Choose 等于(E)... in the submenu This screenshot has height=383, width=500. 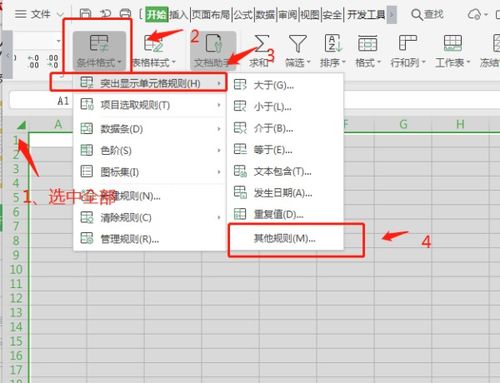click(285, 150)
